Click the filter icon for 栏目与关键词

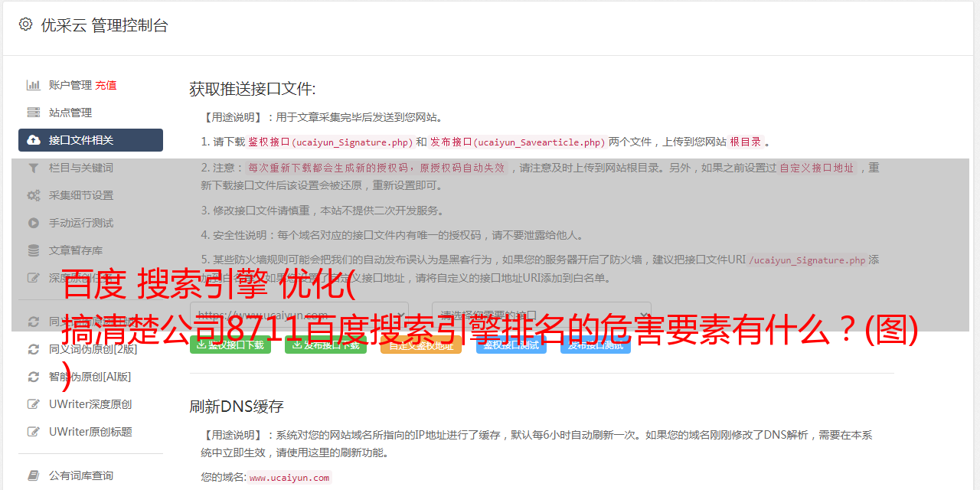click(34, 168)
